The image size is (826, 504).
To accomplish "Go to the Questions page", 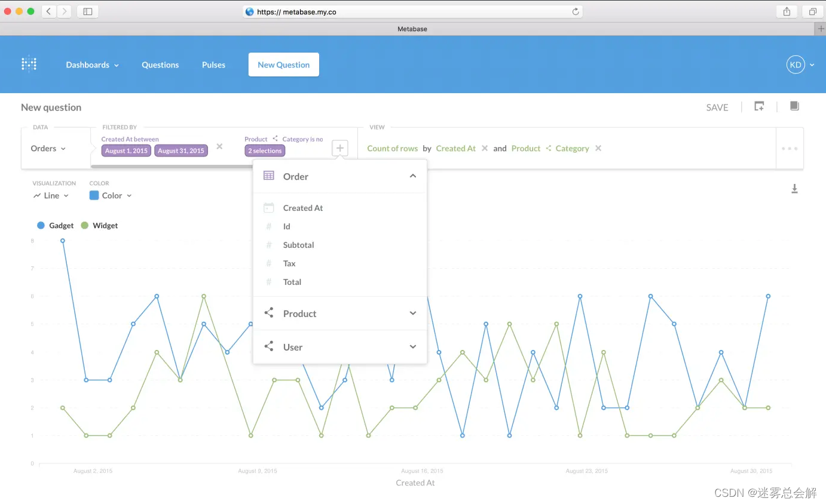I will (160, 64).
